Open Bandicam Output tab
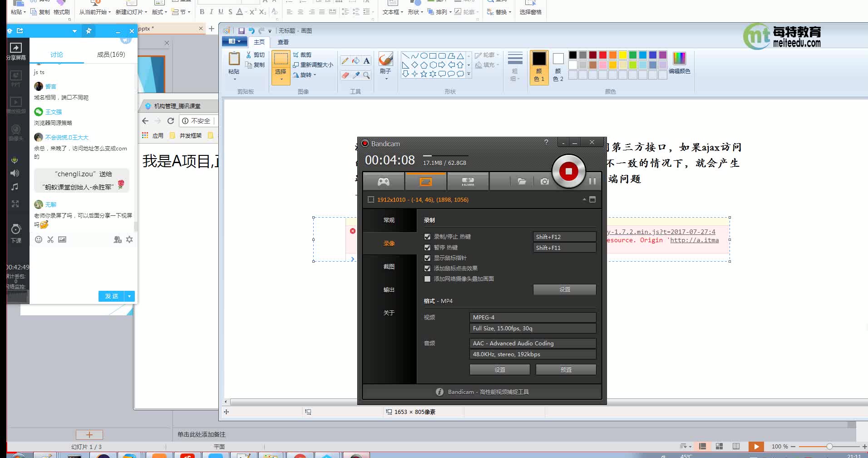Viewport: 868px width, 458px height. point(389,290)
